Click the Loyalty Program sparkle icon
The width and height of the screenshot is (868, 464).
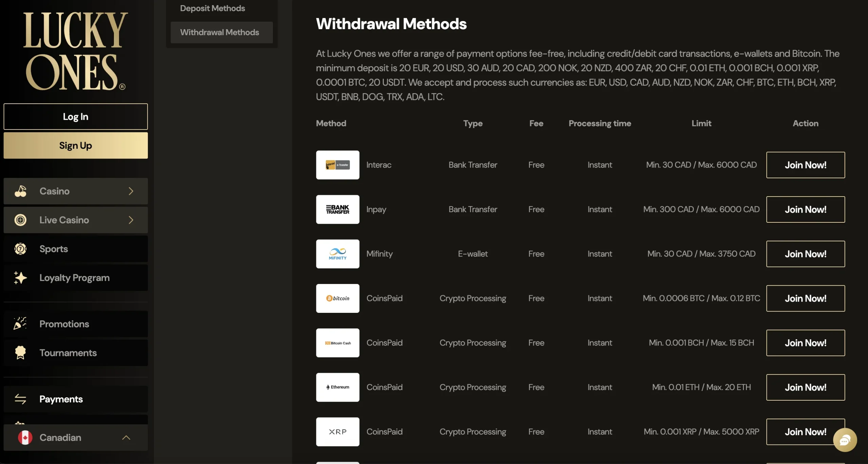(x=20, y=278)
